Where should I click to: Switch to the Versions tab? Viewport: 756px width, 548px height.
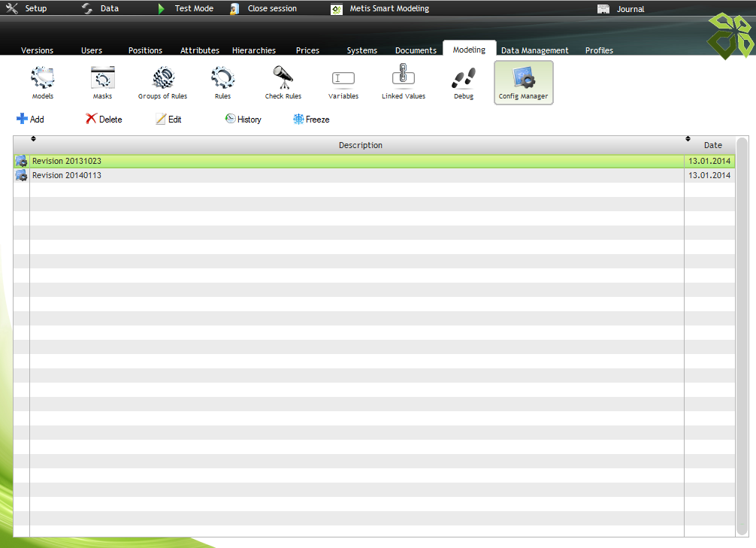[x=37, y=50]
